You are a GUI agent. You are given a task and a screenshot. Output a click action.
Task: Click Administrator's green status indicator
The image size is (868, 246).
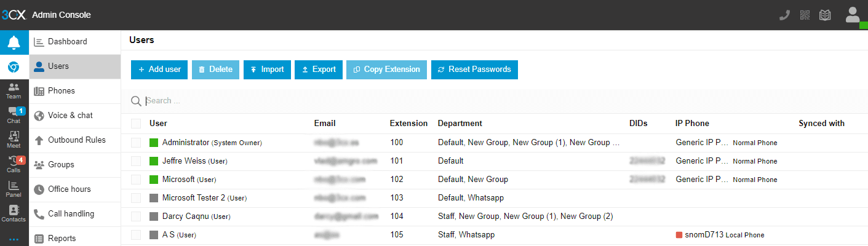[154, 143]
